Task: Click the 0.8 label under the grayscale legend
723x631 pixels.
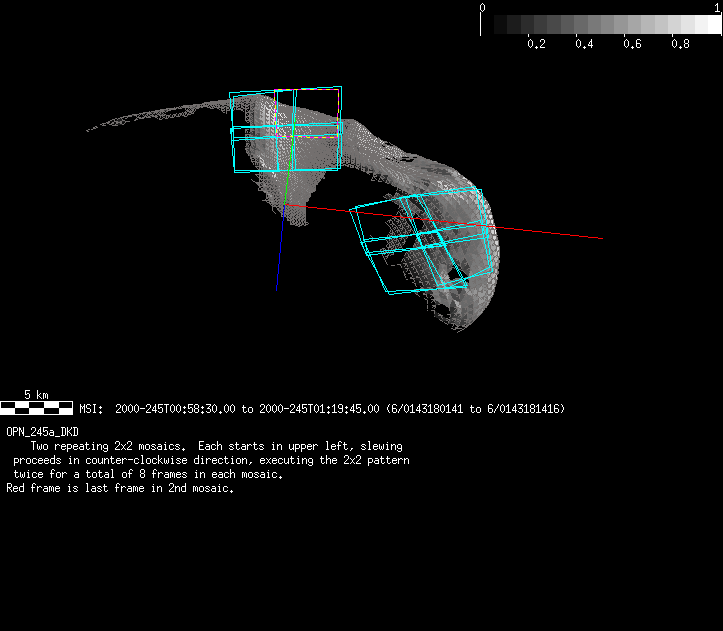Action: point(680,44)
